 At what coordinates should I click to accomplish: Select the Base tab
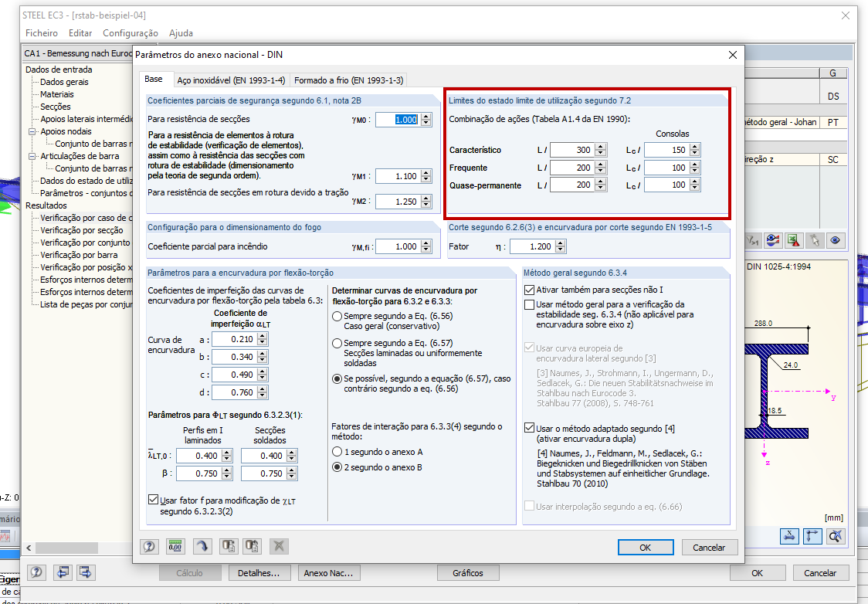(154, 79)
